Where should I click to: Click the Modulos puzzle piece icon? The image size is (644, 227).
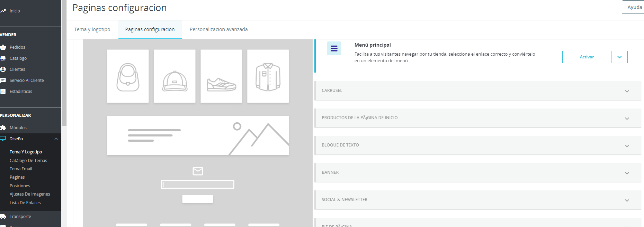pyautogui.click(x=3, y=128)
